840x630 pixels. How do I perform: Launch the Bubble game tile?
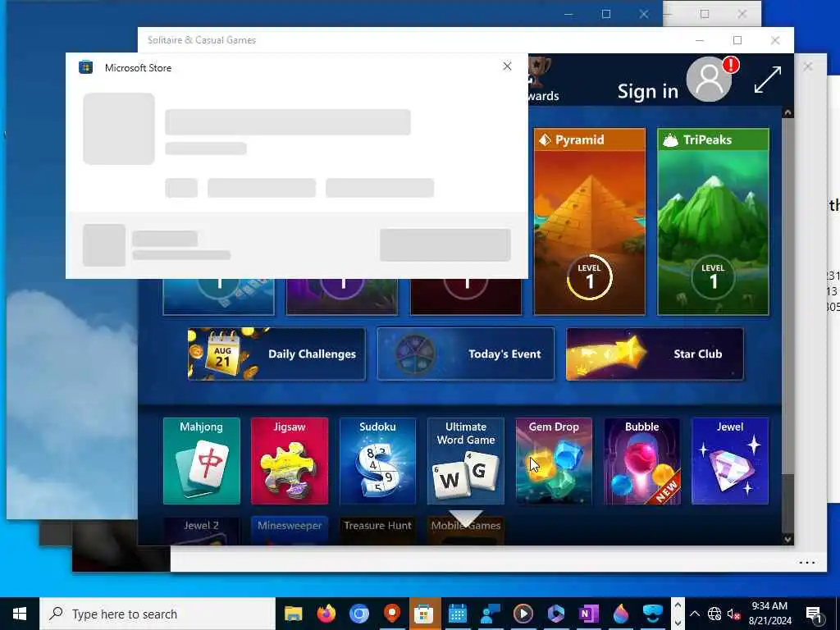click(x=641, y=461)
